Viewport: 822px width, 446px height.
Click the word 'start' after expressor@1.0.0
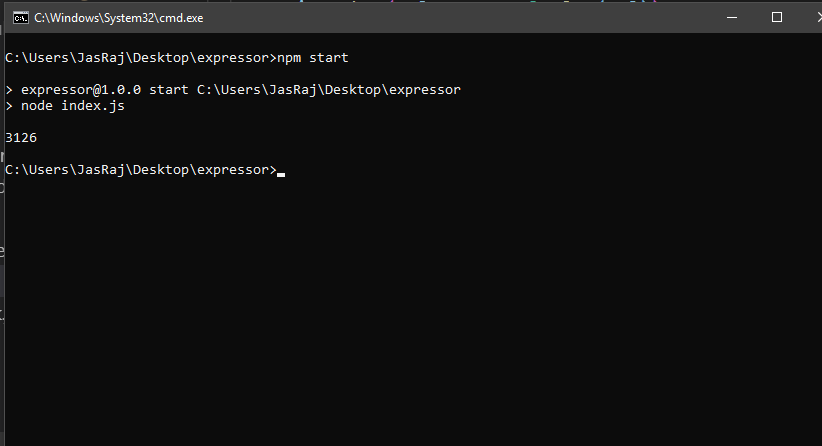pyautogui.click(x=169, y=90)
